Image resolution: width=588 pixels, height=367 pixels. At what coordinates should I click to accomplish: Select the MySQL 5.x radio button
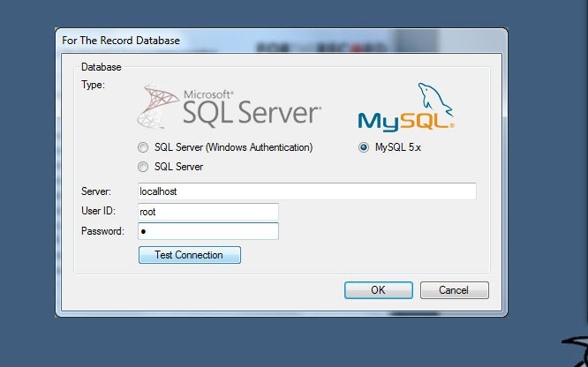pos(364,147)
